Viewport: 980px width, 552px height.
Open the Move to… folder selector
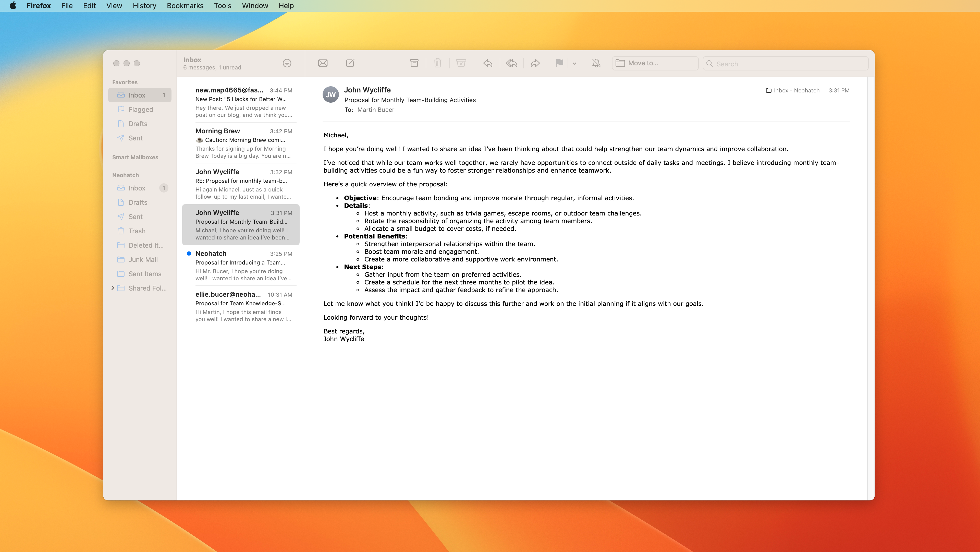655,63
